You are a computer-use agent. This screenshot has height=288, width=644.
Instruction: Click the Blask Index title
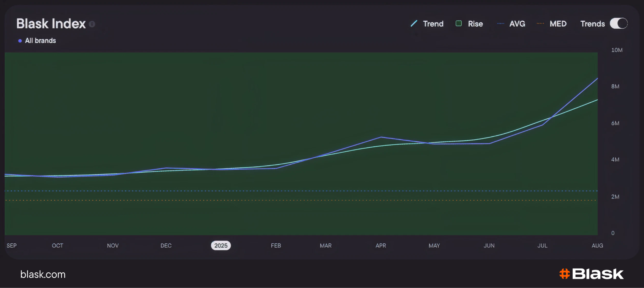coord(51,24)
